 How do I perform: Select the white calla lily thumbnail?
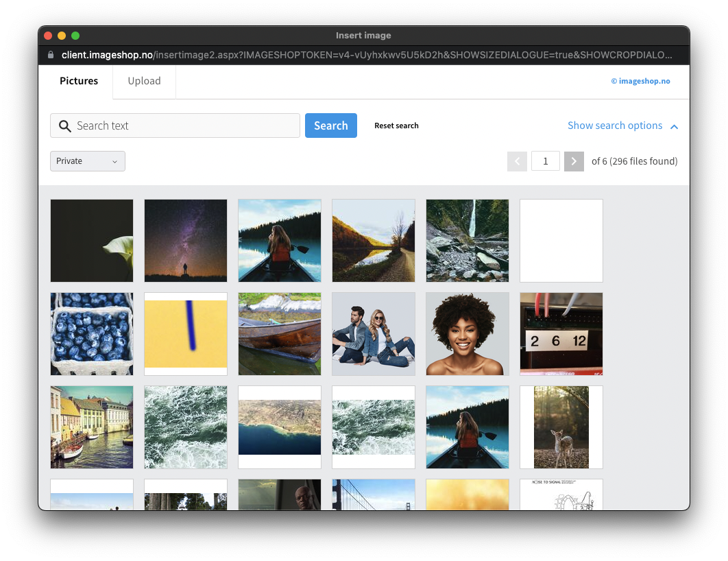(x=92, y=241)
